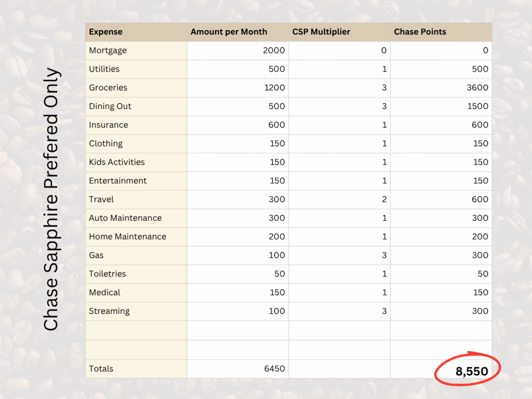Select the Auto Maintenance row label

coord(125,218)
